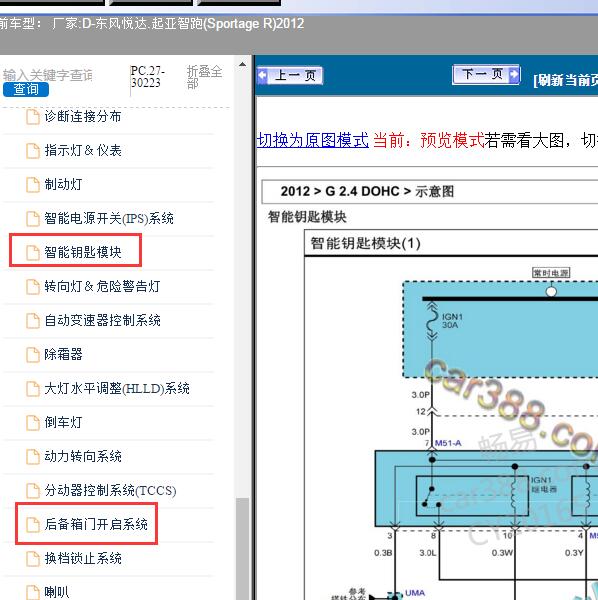This screenshot has height=600, width=598.
Task: Click document icon beside 智能钥匙模块
Action: click(33, 253)
